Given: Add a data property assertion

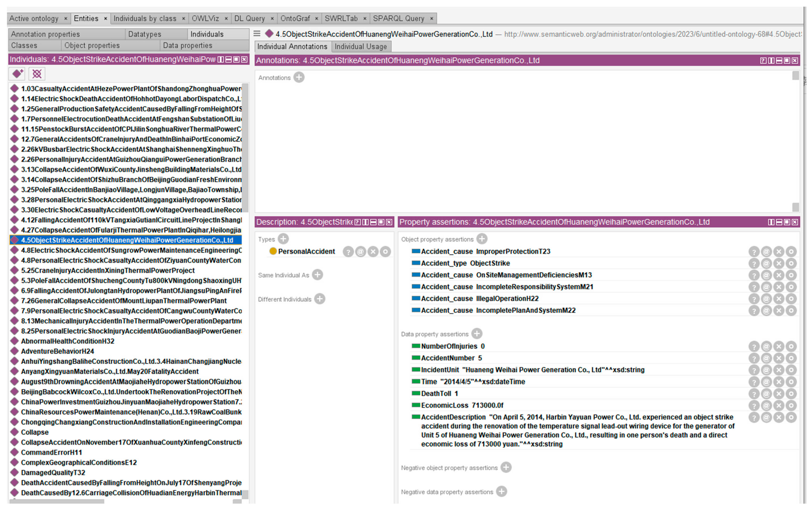Looking at the screenshot, I should [477, 334].
